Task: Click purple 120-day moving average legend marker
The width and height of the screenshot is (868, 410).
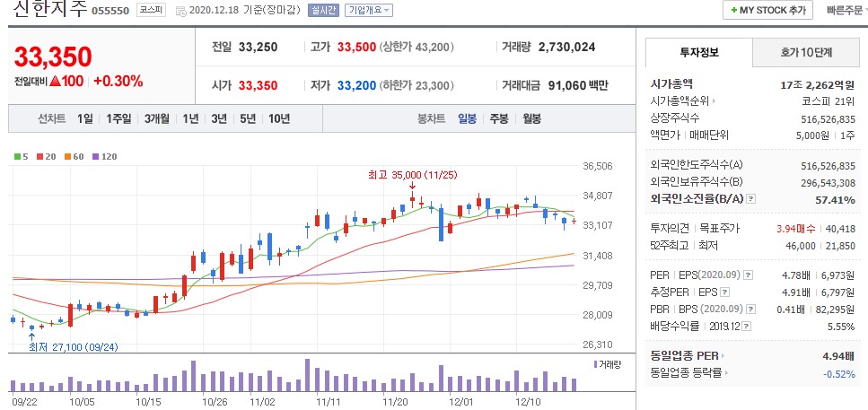Action: click(95, 157)
